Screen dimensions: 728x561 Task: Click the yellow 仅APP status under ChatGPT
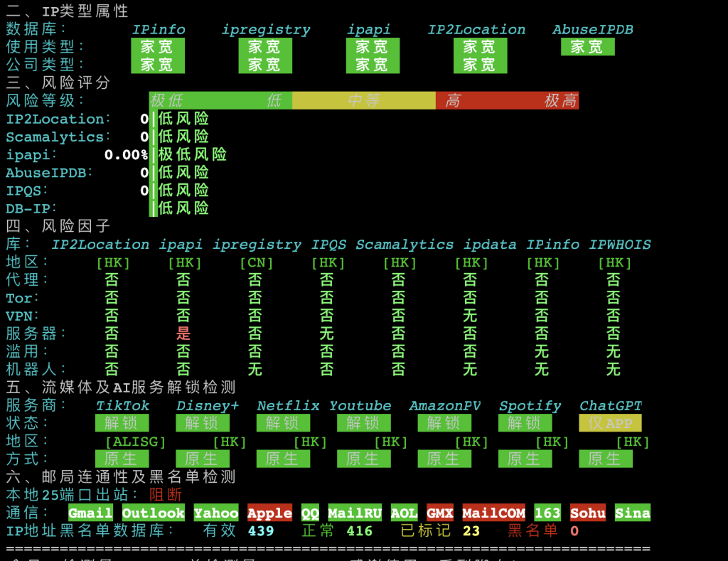pyautogui.click(x=610, y=423)
